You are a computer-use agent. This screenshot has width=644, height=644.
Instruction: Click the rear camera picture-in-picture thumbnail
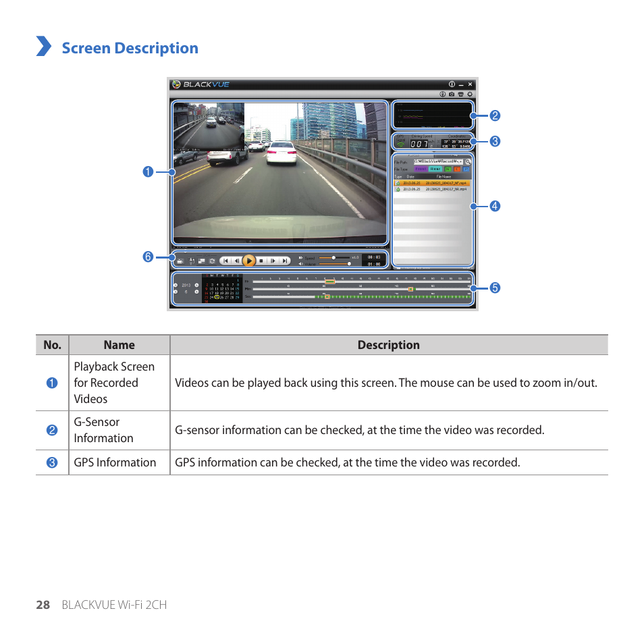click(x=209, y=127)
